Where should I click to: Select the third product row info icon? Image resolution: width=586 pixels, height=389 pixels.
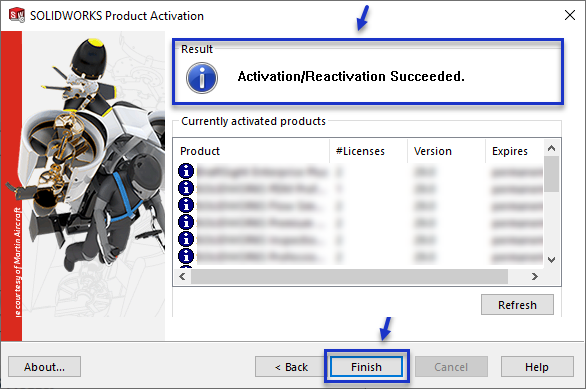tap(186, 205)
